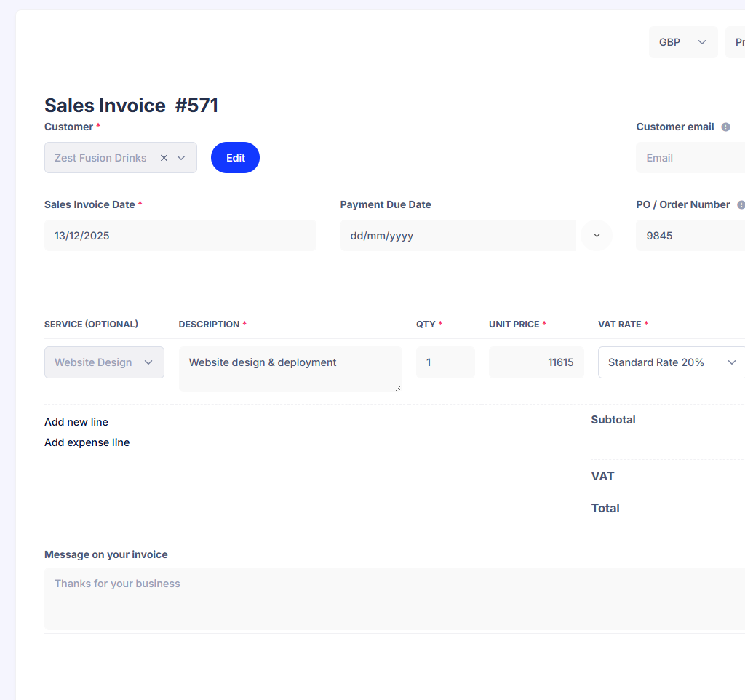The image size is (745, 700).
Task: Focus the customer Email input
Action: click(x=690, y=157)
